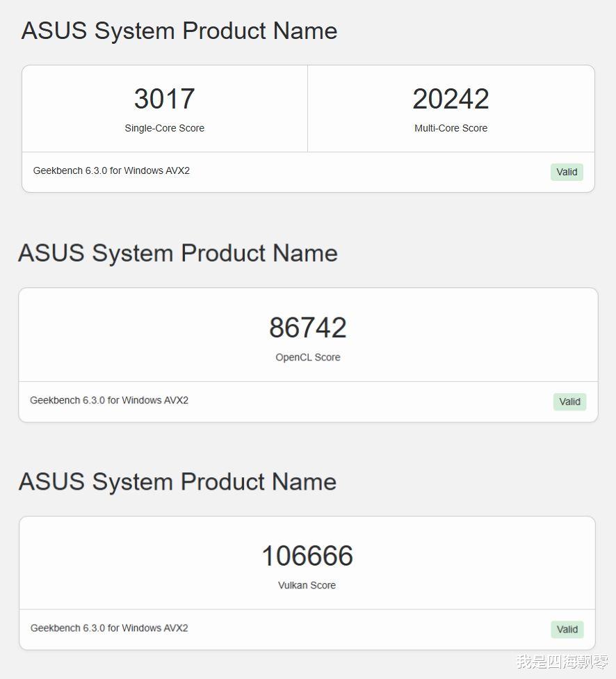Click the Chinese watermark text at bottom right
616x679 pixels.
562,662
